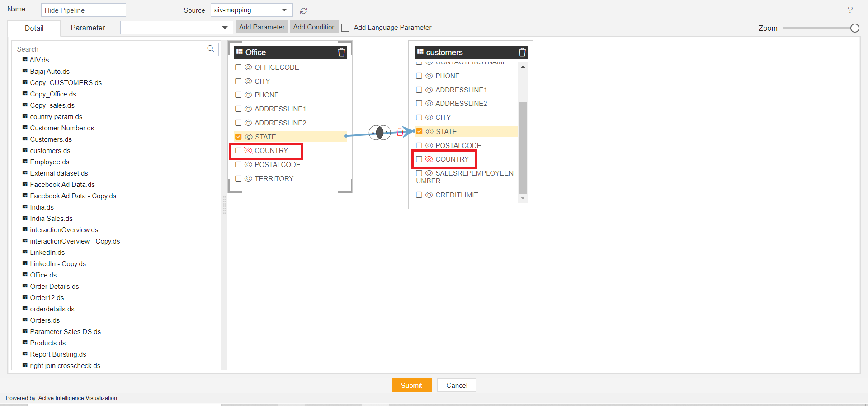Submit the pipeline mapping
The height and width of the screenshot is (406, 868).
(411, 385)
